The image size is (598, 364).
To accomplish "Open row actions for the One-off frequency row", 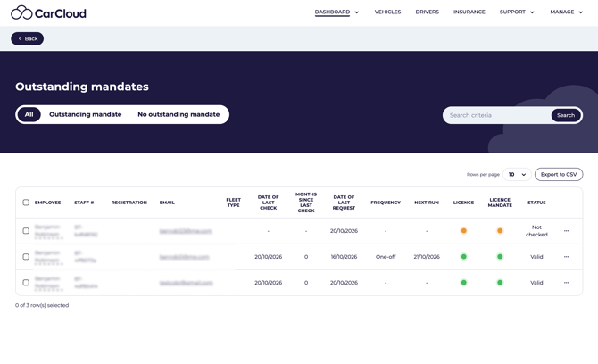I will [x=567, y=257].
